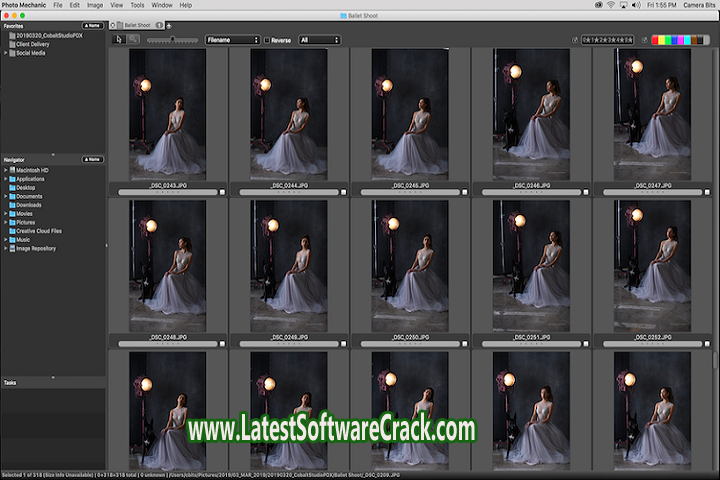Expand the Pictures folder in Navigator
720x480 pixels.
coord(5,222)
